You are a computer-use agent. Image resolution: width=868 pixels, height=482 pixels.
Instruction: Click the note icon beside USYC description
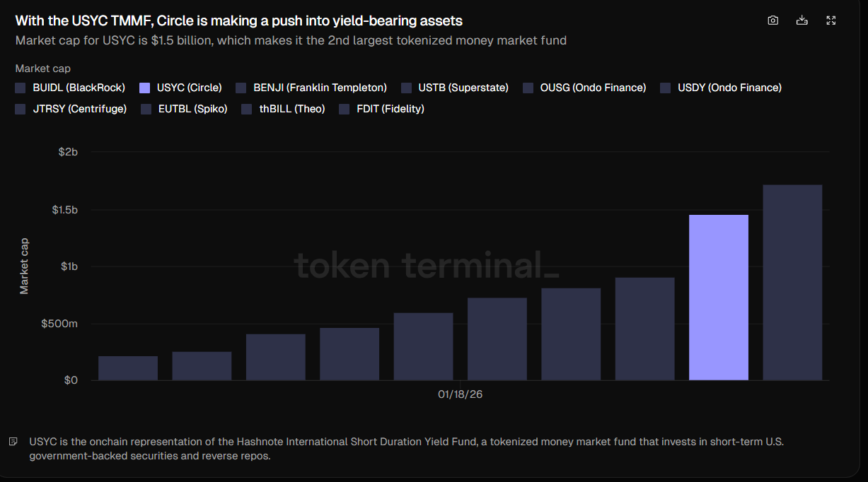[x=13, y=442]
